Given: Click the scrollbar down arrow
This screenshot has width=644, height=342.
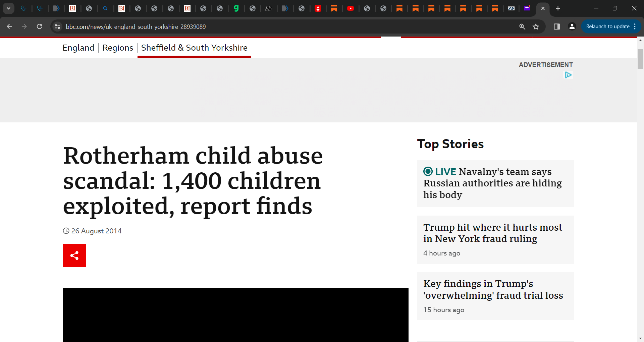Looking at the screenshot, I should click(x=640, y=338).
